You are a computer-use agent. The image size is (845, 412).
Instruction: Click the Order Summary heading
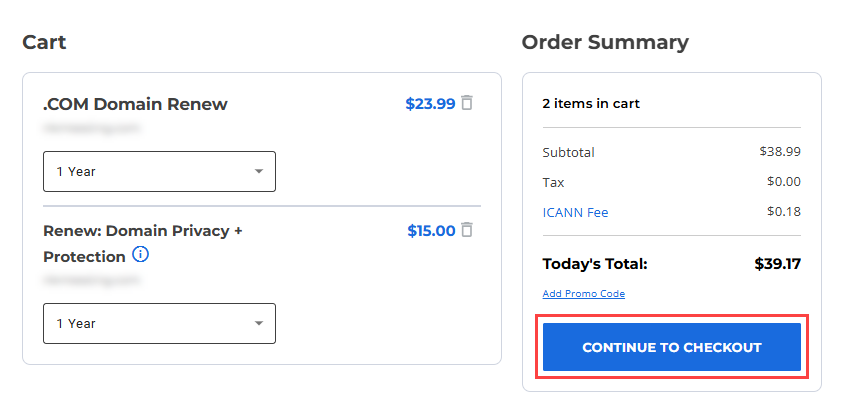pos(605,42)
